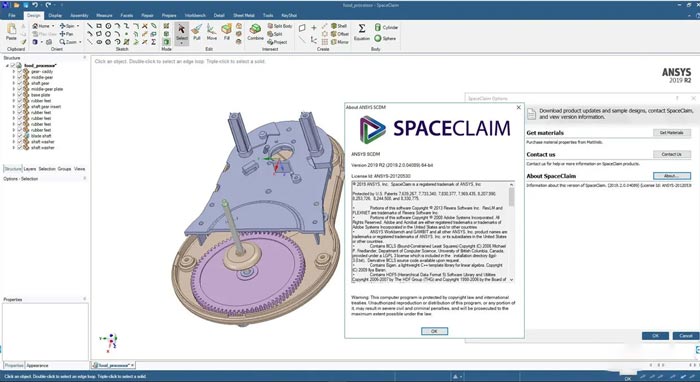Toggle checkbox for the food_processor root node
The image size is (700, 382).
(x=13, y=66)
